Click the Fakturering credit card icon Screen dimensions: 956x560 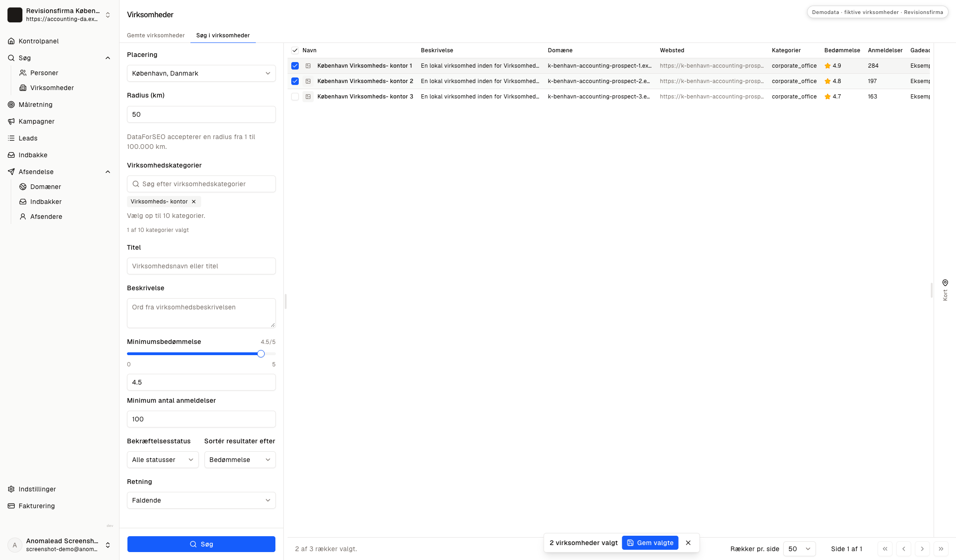click(x=11, y=506)
